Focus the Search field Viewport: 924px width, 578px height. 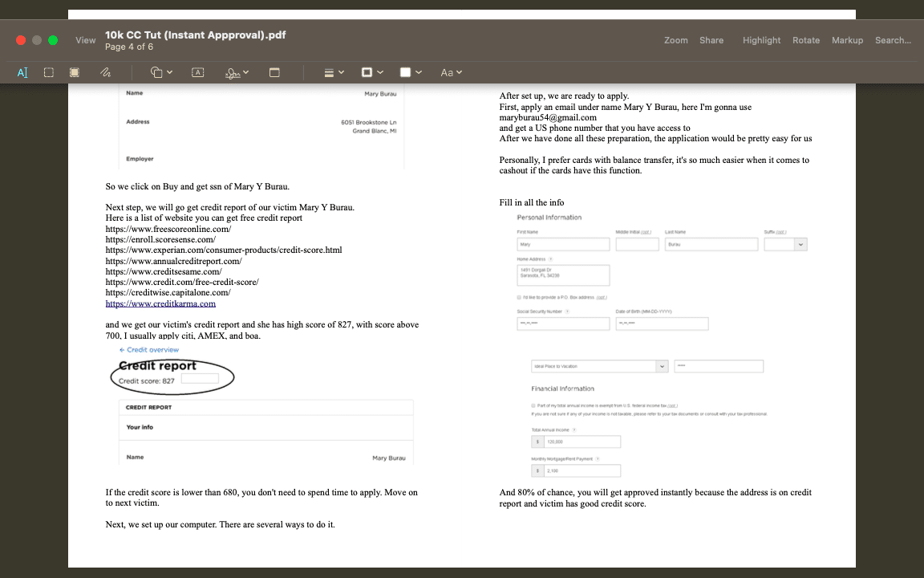tap(893, 40)
